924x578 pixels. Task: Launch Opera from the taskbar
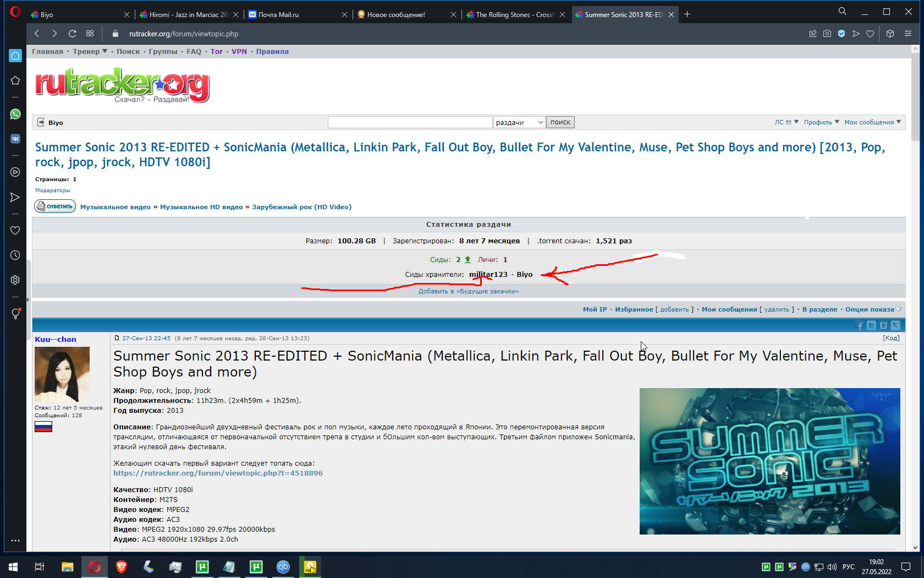click(95, 567)
